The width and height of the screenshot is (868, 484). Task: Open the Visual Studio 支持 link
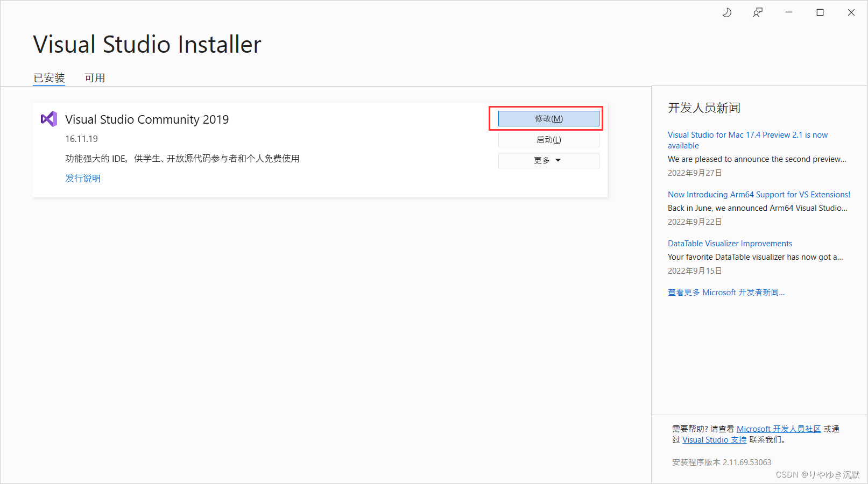coord(714,439)
